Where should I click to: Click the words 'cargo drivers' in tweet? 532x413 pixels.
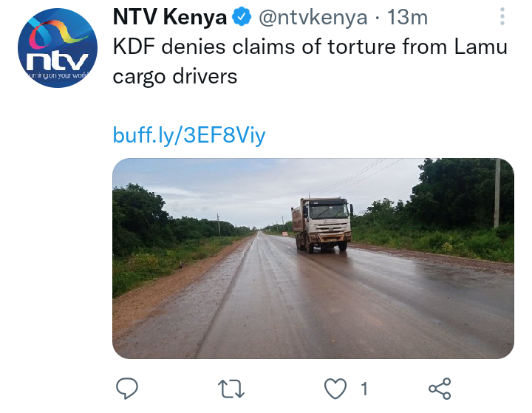pyautogui.click(x=174, y=77)
